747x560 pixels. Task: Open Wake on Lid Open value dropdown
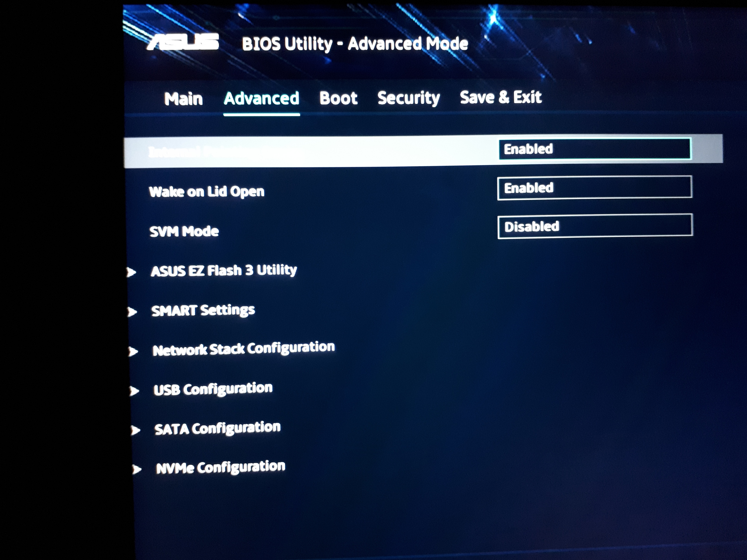594,188
